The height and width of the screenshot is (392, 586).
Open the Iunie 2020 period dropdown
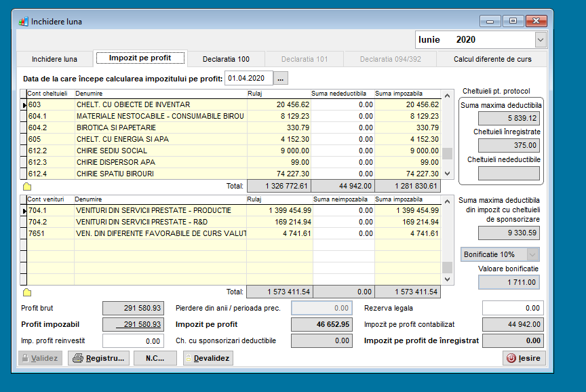pos(541,39)
